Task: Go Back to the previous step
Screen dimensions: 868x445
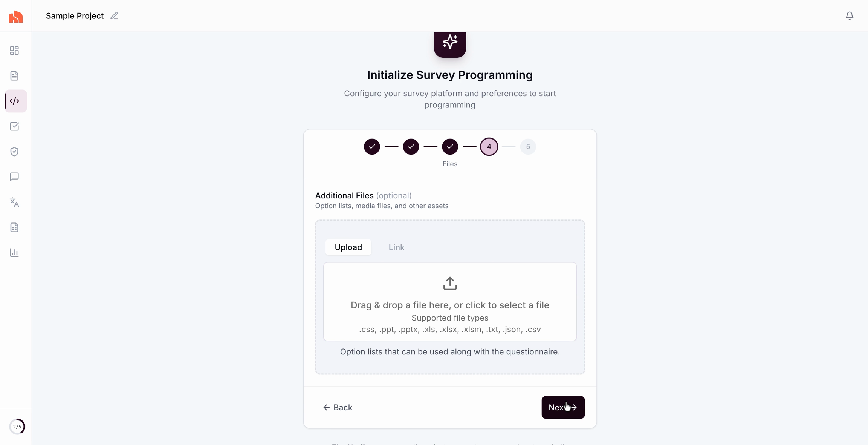Action: click(x=338, y=407)
